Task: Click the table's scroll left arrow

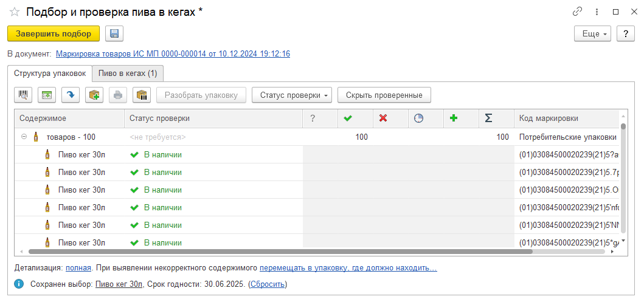Action: coord(21,251)
